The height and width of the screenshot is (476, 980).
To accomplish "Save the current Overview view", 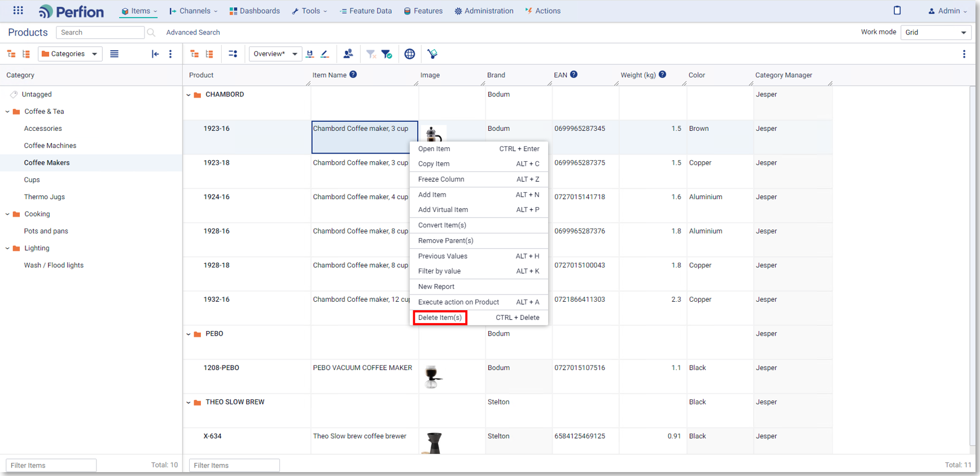I will [x=310, y=54].
